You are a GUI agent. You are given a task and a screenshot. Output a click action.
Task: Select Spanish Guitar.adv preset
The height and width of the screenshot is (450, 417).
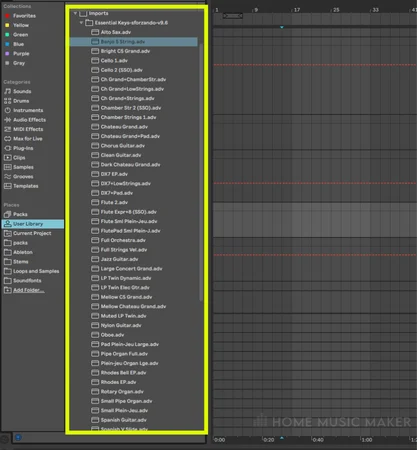(124, 420)
